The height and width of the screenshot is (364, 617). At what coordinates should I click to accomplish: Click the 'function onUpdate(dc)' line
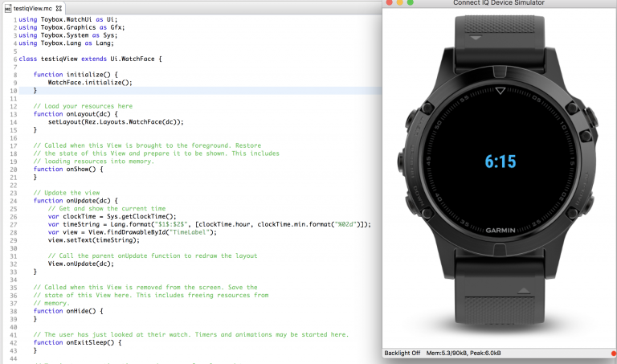point(76,200)
